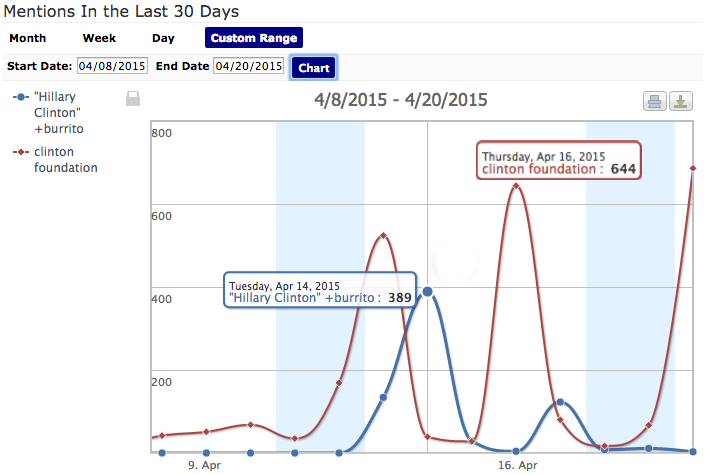708x475 pixels.
Task: Click the chart title 4/8/2015 - 4/20/2015
Action: 400,100
